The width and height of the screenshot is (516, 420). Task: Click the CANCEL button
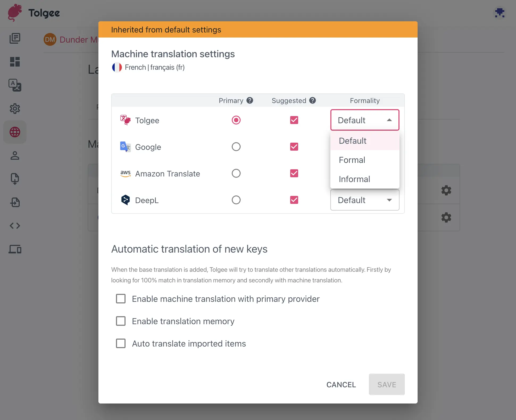pos(341,384)
